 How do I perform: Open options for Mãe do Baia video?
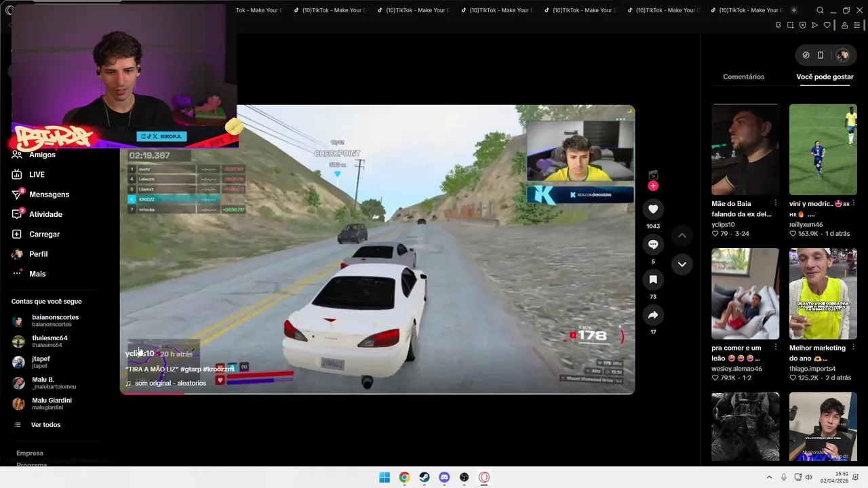pos(775,203)
